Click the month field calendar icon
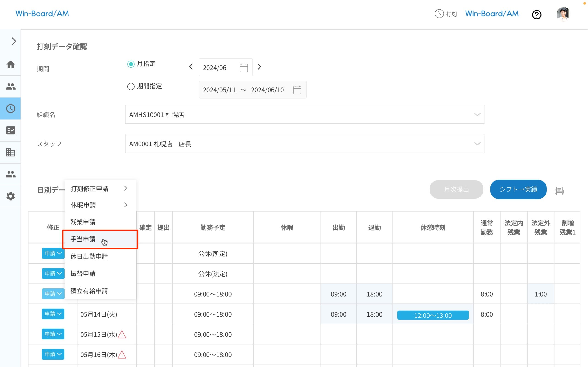Screen dimensions: 588x367 (243, 67)
